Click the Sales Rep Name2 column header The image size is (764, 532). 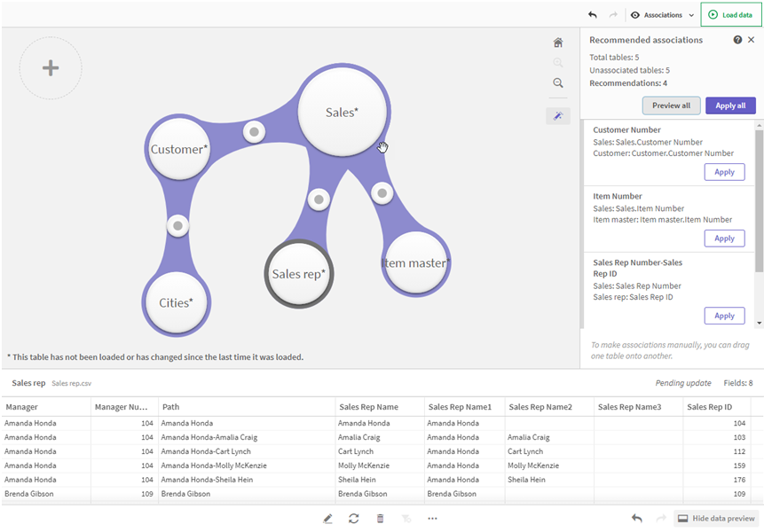coord(549,407)
